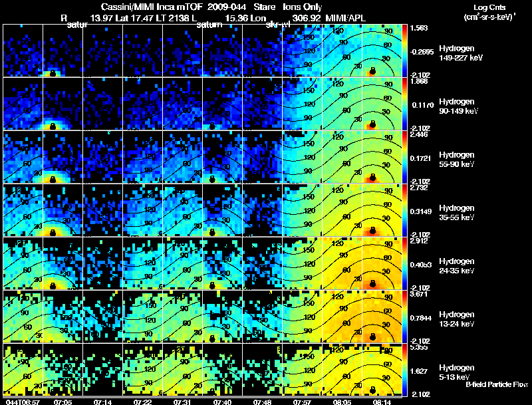Pick Saturn marker in 149-227 keV 07:40 panel
The image size is (532, 405).
(212, 72)
